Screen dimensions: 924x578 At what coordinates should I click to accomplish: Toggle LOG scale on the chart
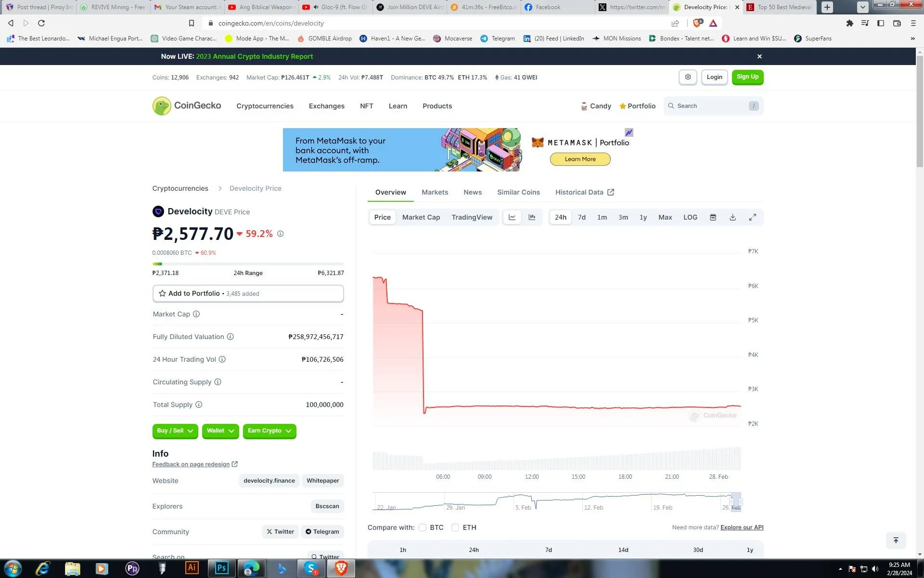(x=690, y=217)
